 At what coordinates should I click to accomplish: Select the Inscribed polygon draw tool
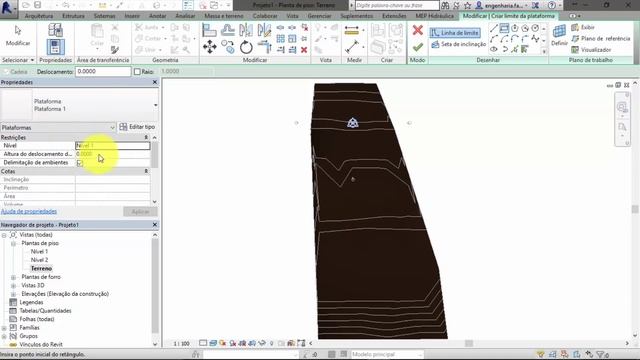[515, 28]
